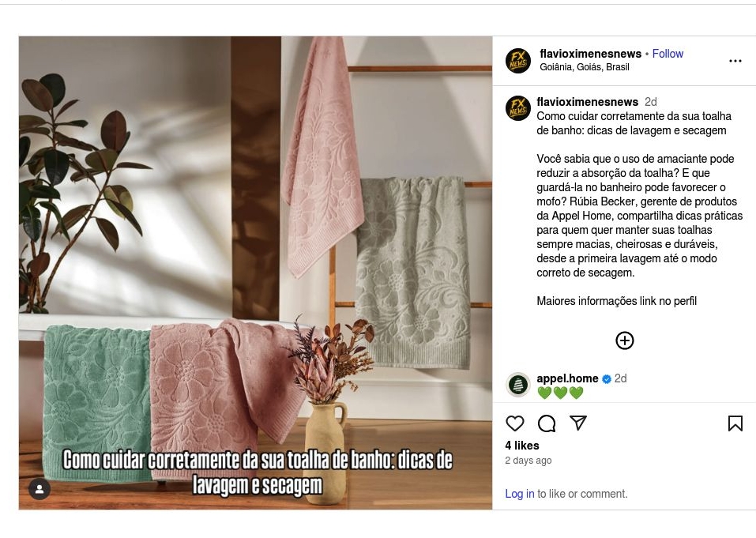Click the FX News avatar beside the caption
Image resolution: width=756 pixels, height=538 pixels.
pyautogui.click(x=517, y=108)
